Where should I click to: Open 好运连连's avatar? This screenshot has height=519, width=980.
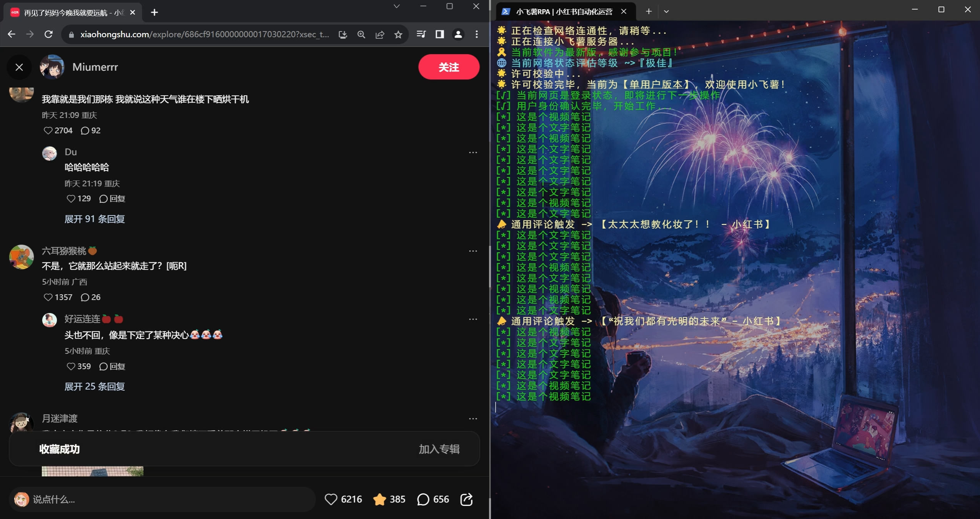(50, 320)
